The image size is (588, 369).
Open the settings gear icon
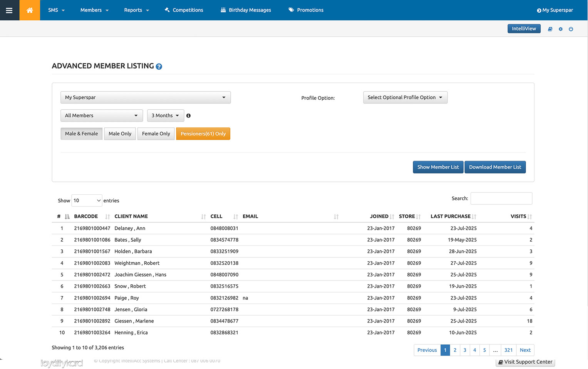point(560,29)
